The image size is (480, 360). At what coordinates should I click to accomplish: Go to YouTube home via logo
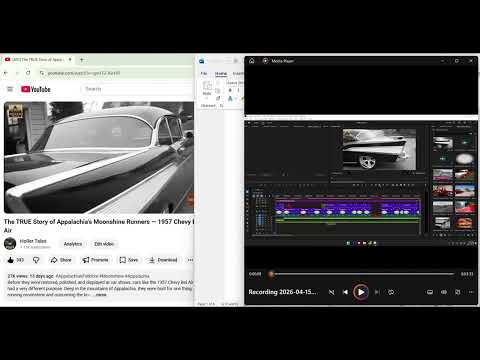[x=36, y=89]
